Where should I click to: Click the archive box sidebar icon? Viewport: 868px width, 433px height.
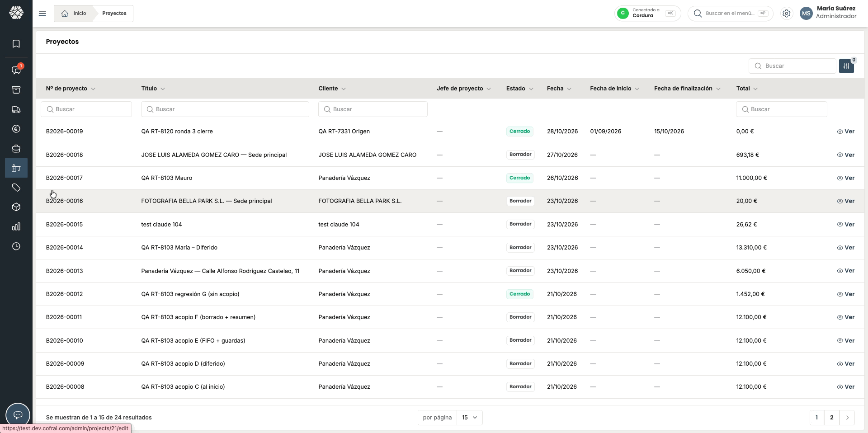16,90
